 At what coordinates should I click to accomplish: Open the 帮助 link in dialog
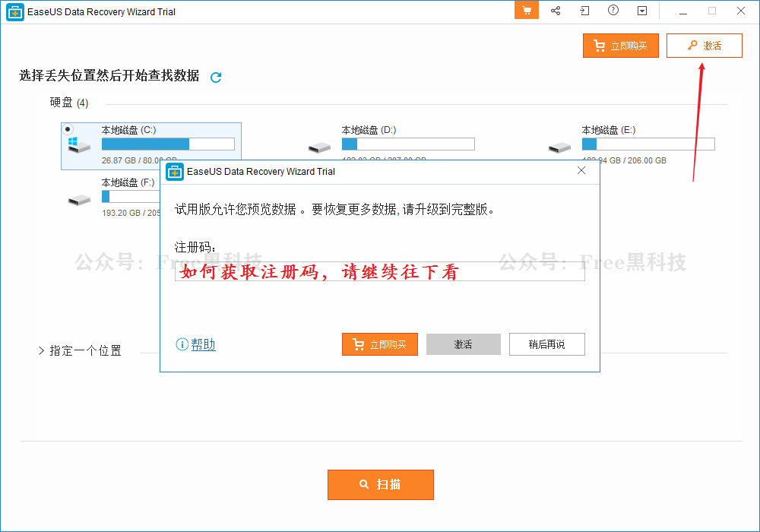[x=203, y=344]
